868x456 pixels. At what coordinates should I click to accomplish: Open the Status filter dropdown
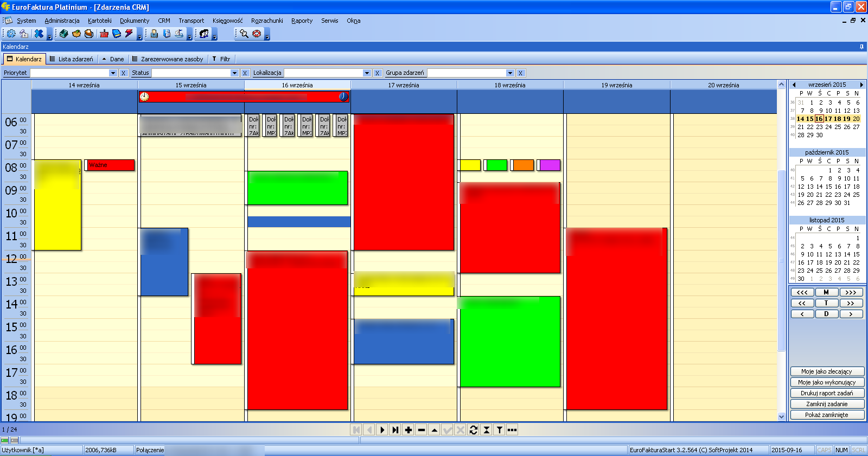point(234,73)
